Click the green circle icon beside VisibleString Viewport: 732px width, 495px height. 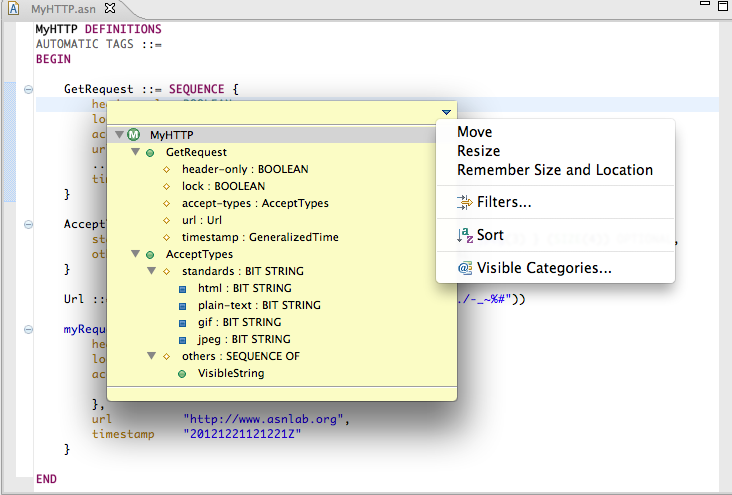182,373
